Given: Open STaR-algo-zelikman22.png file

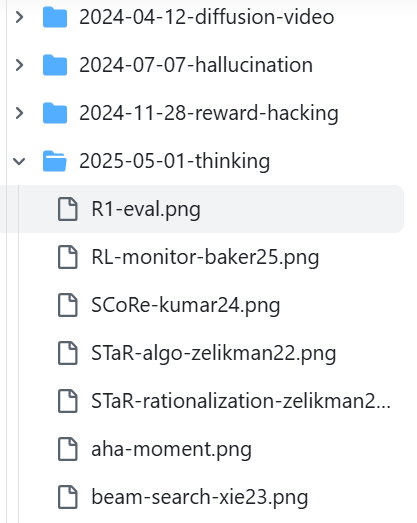Looking at the screenshot, I should point(214,353).
